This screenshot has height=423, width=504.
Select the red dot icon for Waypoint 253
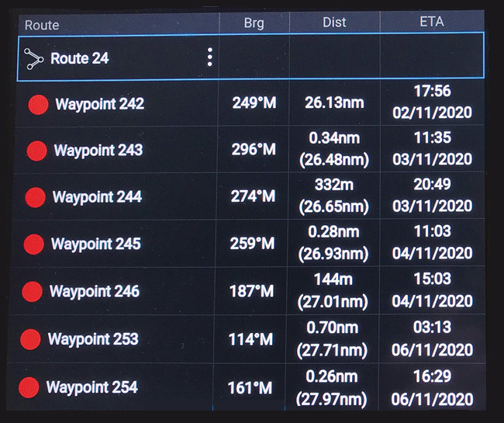tap(30, 339)
